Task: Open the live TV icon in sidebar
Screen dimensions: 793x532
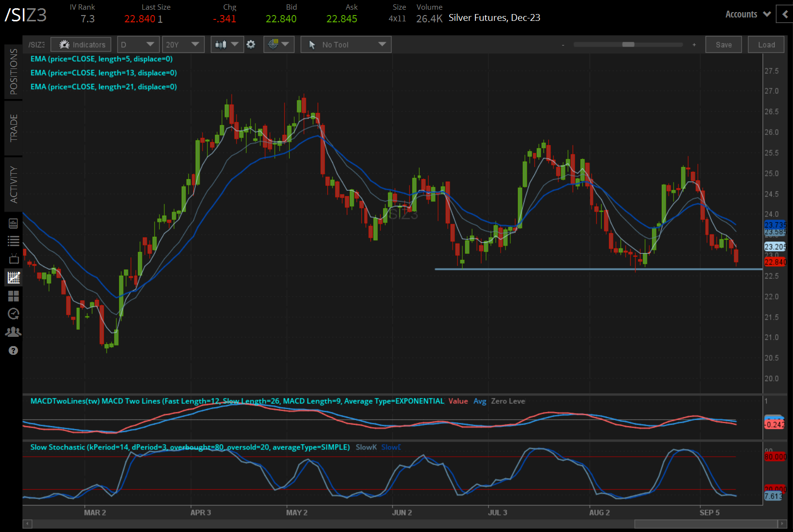Action: point(14,259)
